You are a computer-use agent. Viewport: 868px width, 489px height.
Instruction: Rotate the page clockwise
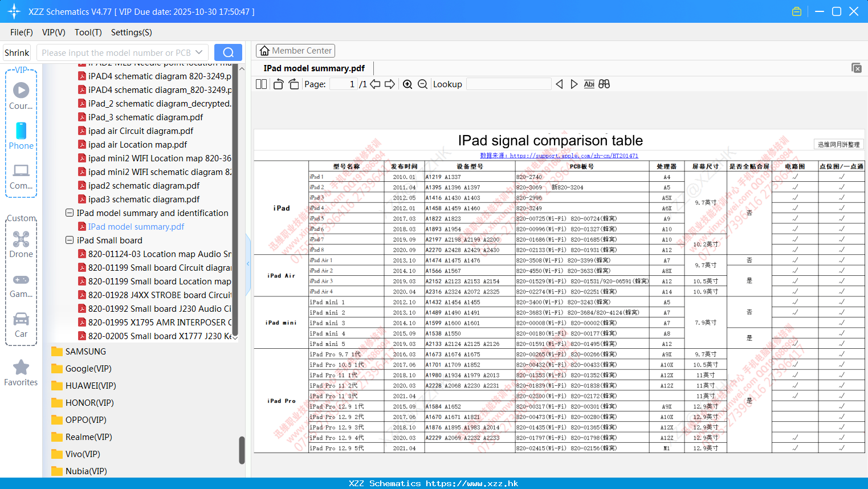(294, 84)
